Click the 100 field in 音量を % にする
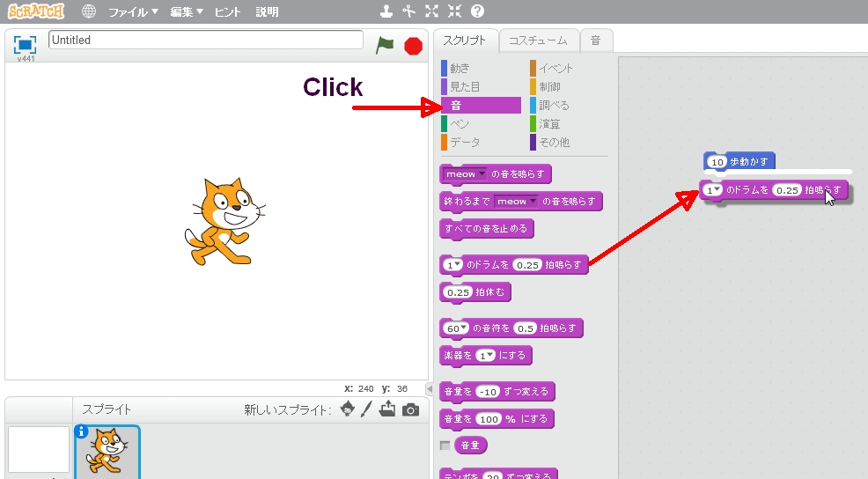The image size is (868, 479). tap(489, 419)
